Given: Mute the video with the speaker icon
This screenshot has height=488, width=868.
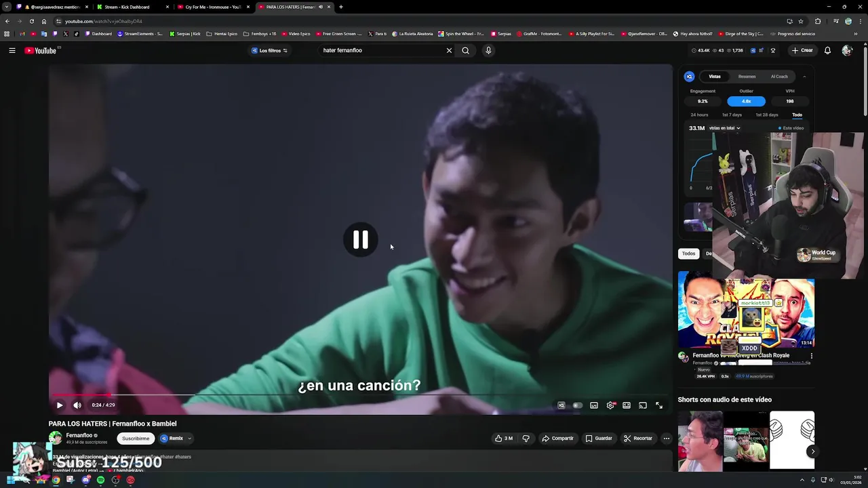Looking at the screenshot, I should click(77, 405).
